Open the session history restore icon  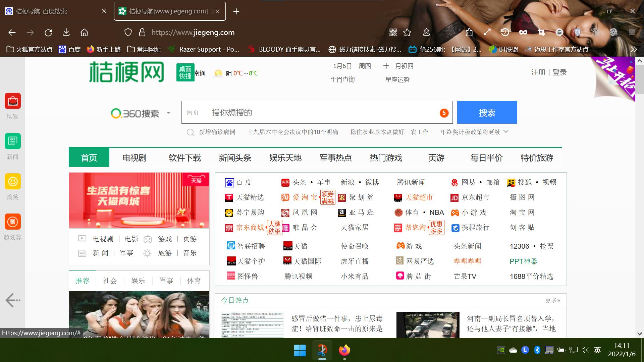pyautogui.click(x=505, y=32)
